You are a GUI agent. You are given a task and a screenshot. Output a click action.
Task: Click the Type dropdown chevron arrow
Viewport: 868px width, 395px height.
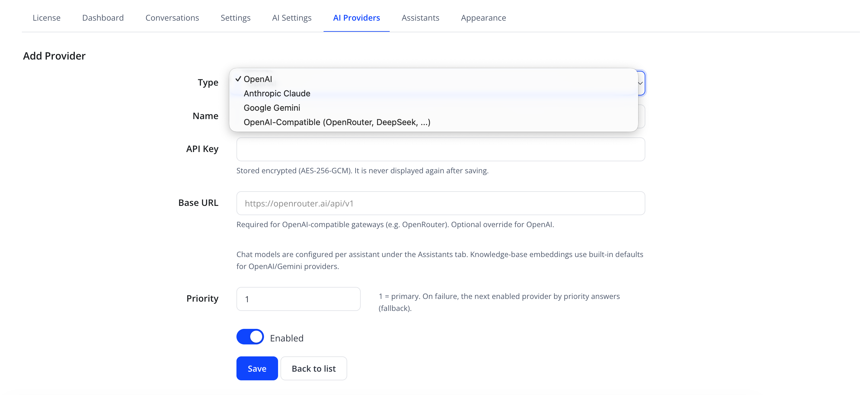640,83
